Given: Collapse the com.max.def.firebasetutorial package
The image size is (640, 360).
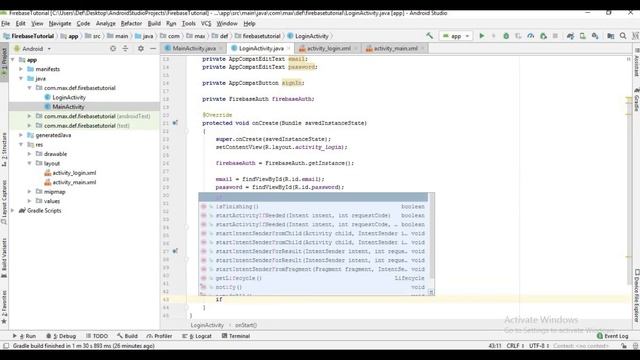Looking at the screenshot, I should tap(29, 88).
